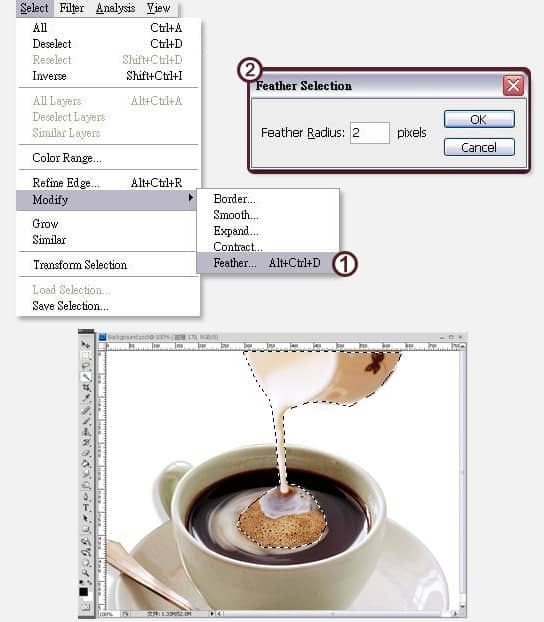Select the Horizontal Type tool
Screen dimensions: 544x622
click(86, 507)
